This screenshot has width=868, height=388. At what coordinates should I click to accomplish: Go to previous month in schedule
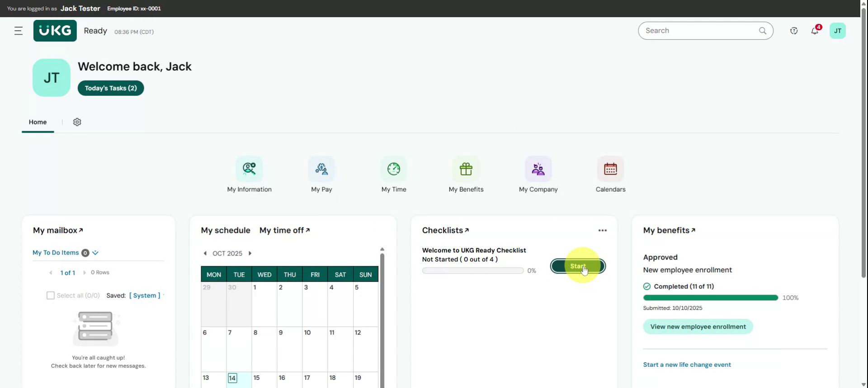click(205, 253)
